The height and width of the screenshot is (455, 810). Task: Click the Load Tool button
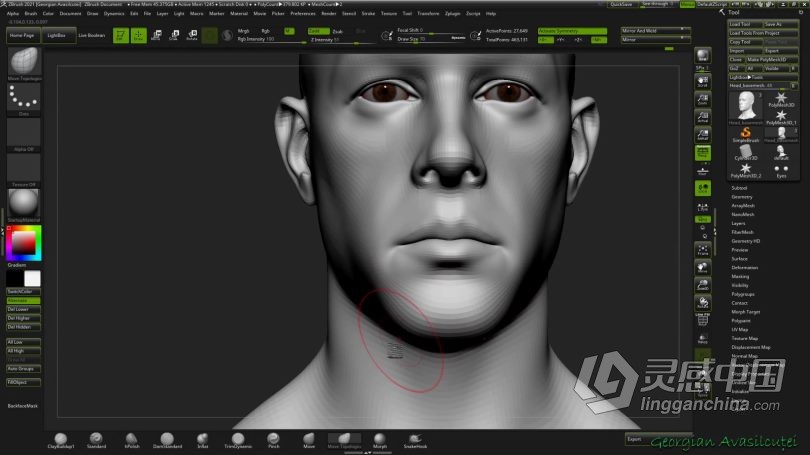(x=744, y=24)
